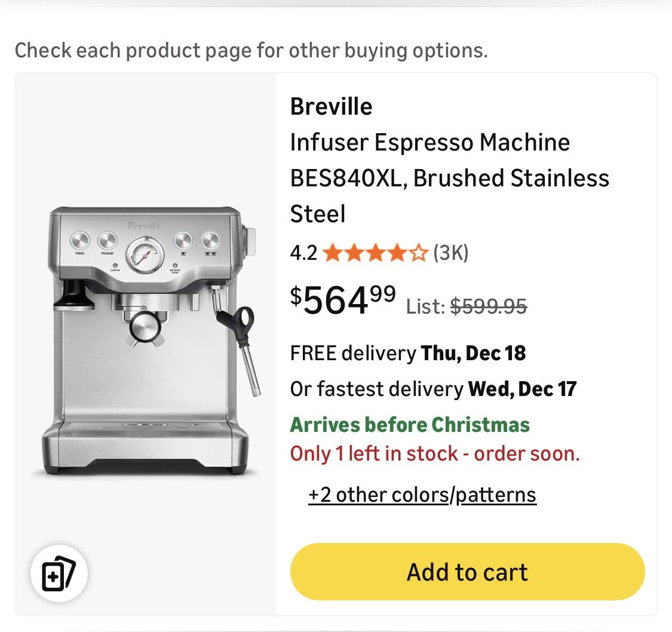
Task: Click the Power knob on the machine photo
Action: (x=80, y=241)
